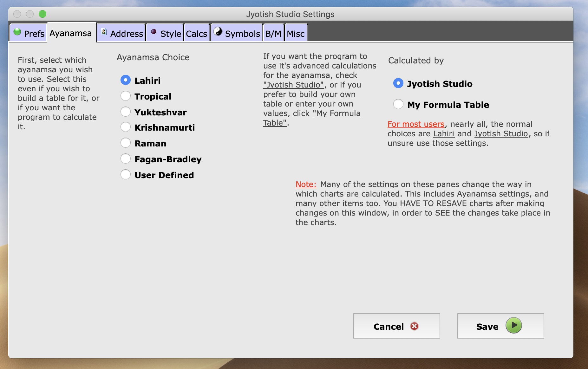Click the green play icon on Save
The image size is (588, 369).
tap(513, 326)
